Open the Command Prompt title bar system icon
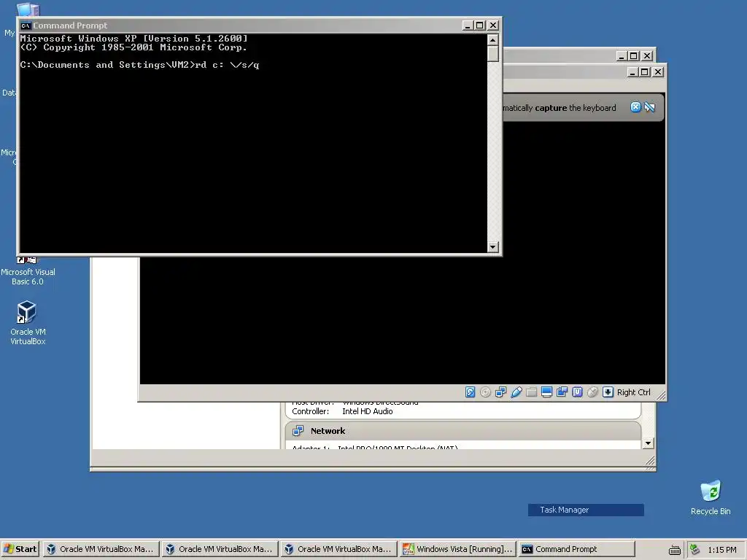747x560 pixels. click(x=26, y=26)
